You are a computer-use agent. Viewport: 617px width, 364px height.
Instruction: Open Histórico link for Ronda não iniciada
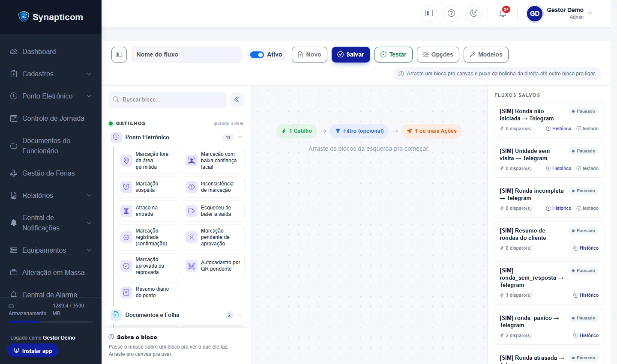point(559,128)
